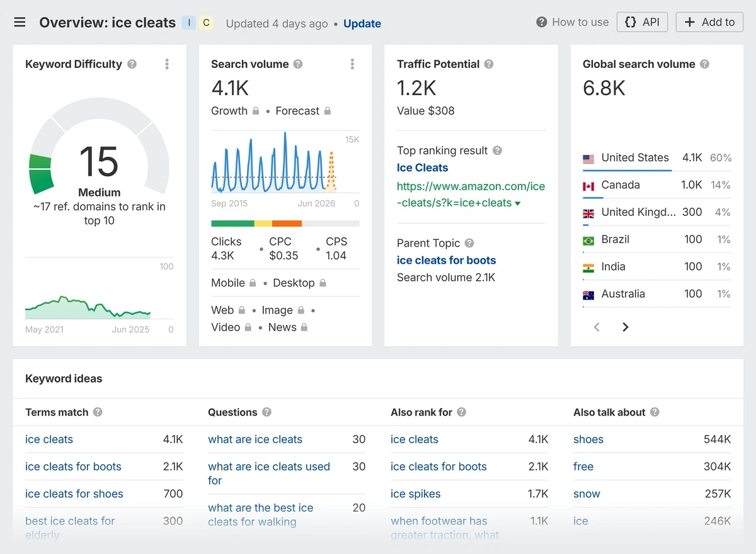This screenshot has width=756, height=554.
Task: Open the hamburger navigation menu
Action: pos(20,23)
